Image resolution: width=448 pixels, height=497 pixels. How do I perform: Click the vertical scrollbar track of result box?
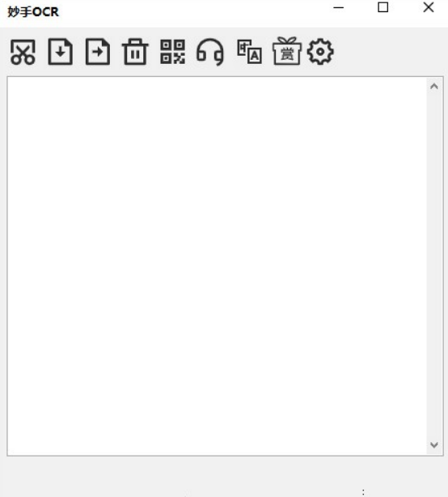434,265
